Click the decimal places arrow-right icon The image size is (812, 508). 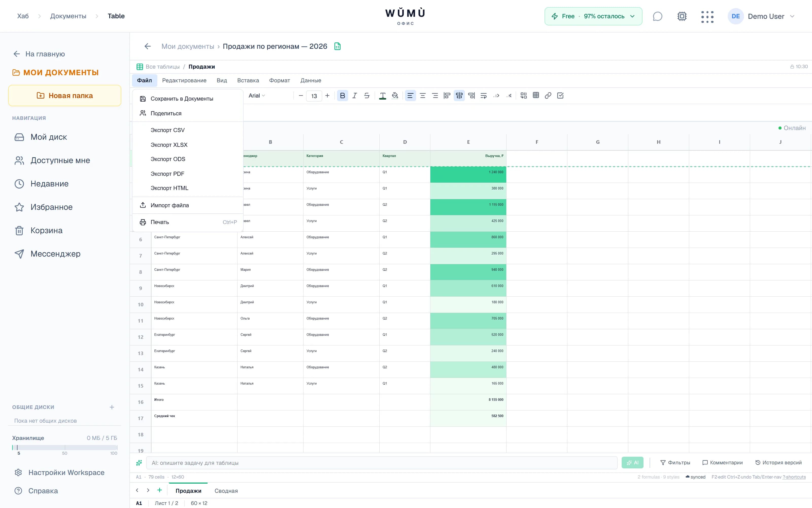tap(496, 96)
